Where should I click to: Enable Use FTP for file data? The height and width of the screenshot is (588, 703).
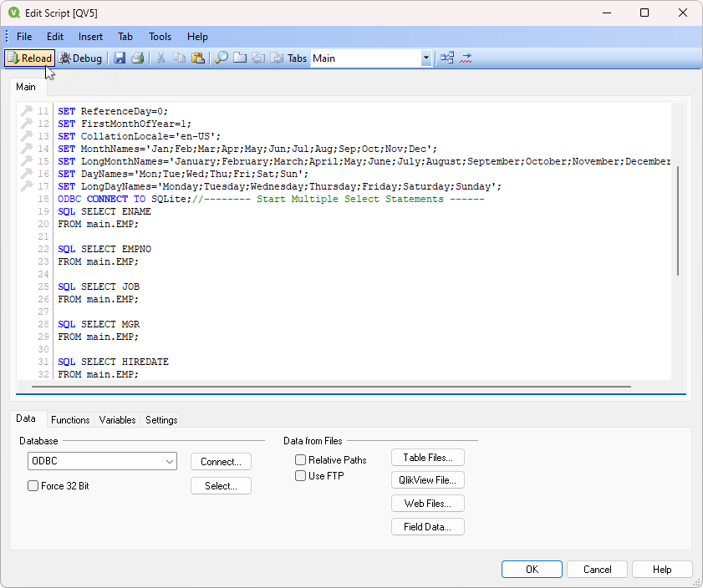tap(300, 475)
